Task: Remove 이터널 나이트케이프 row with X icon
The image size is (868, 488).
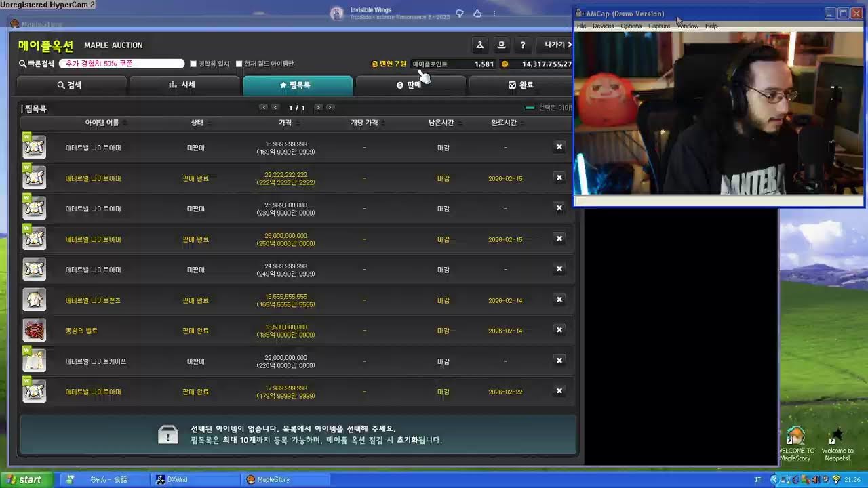Action: (x=559, y=361)
